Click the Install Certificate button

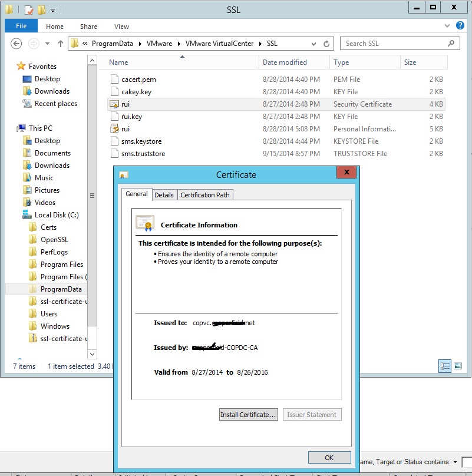click(248, 414)
